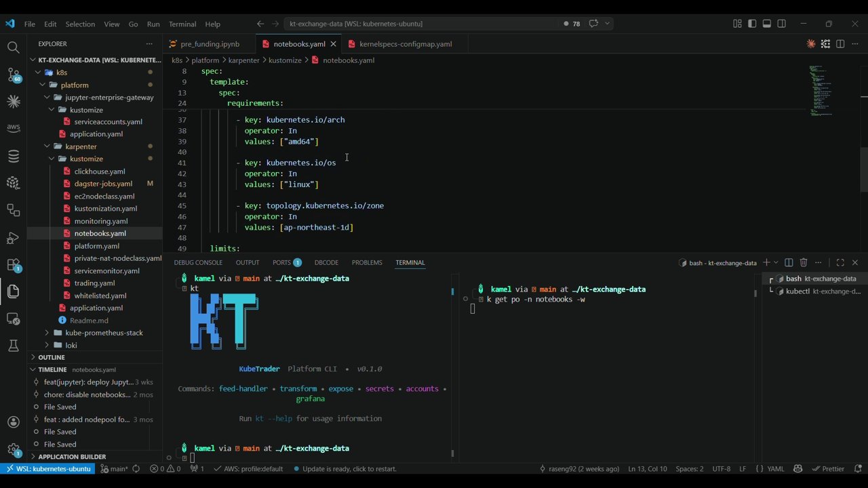Select the Explorer files icon
868x488 pixels.
point(13,291)
